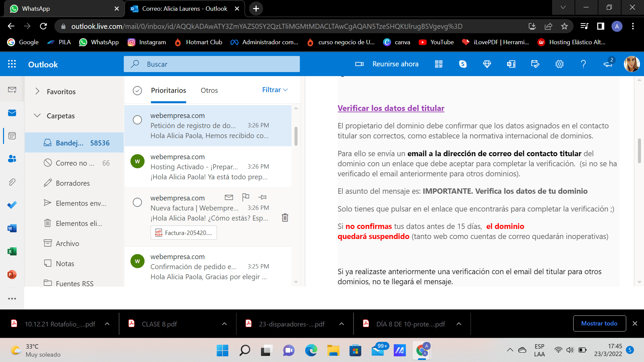The height and width of the screenshot is (362, 644).
Task: Open a new Chrome tab
Action: coord(256,8)
